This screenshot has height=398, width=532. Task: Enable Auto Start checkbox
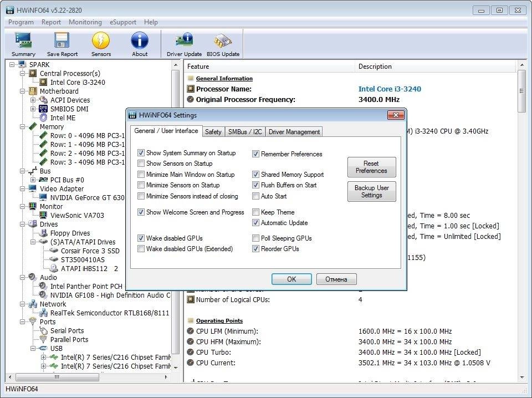(x=255, y=196)
